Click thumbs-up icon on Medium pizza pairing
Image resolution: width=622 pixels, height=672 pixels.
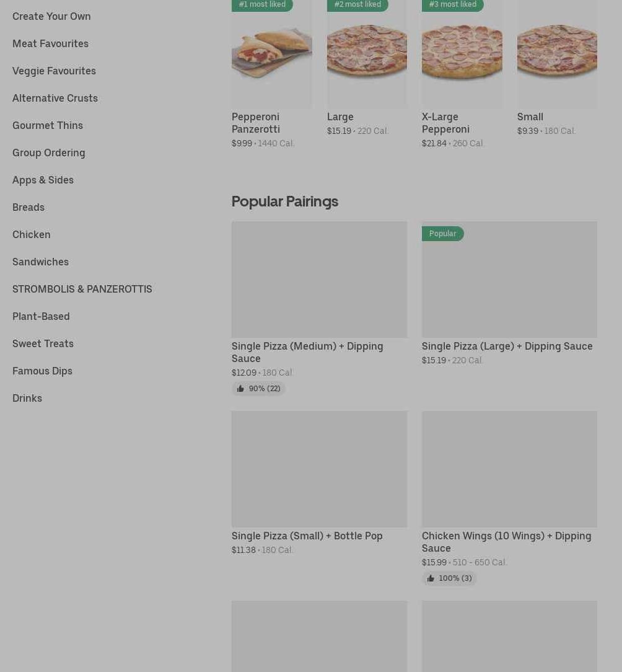[x=240, y=389]
